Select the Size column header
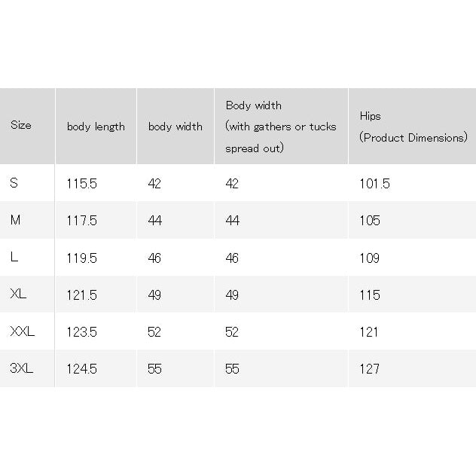Viewport: 476px width, 476px height. (x=20, y=125)
